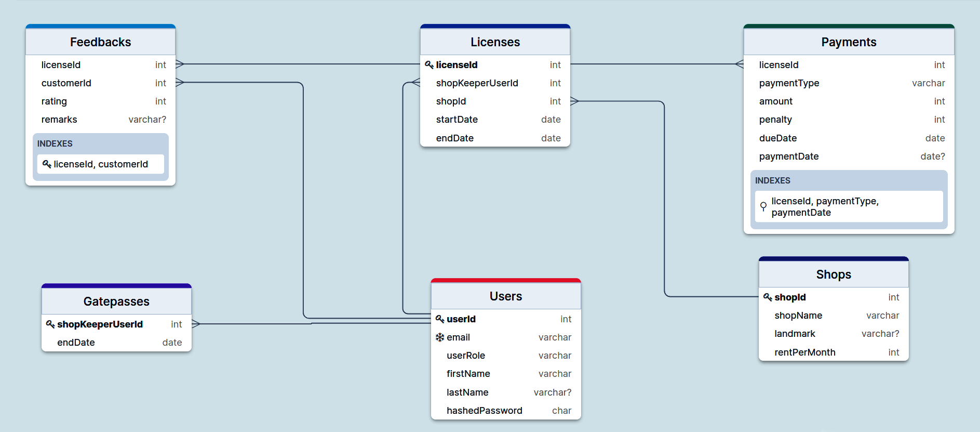The image size is (980, 432).
Task: Click the firstName column in Users
Action: tap(506, 374)
